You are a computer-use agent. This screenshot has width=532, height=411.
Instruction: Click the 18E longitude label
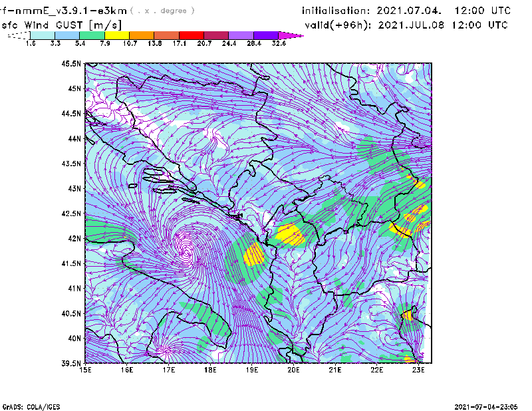click(210, 370)
